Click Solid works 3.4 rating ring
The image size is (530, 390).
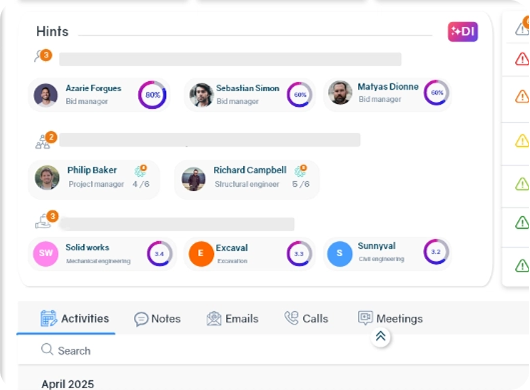pos(159,254)
